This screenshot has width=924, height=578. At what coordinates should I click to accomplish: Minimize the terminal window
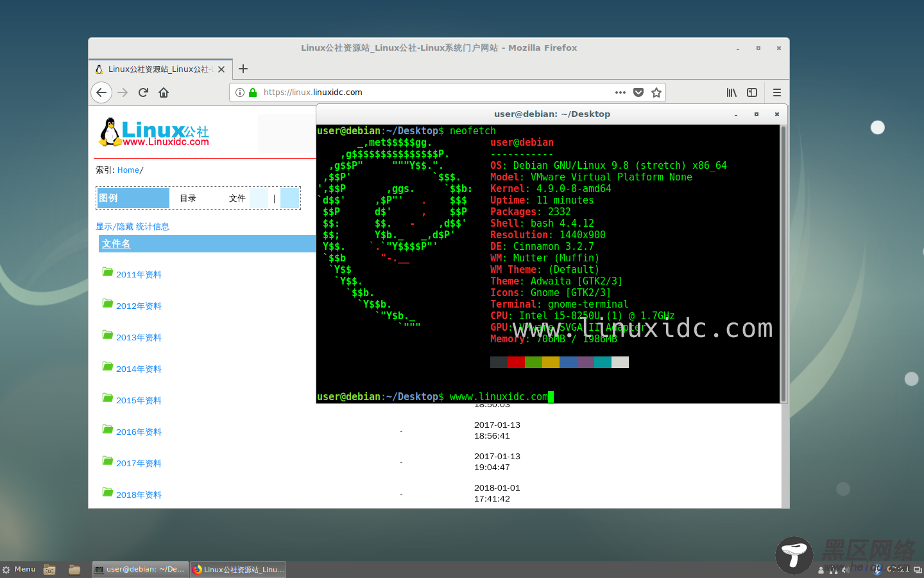point(737,114)
